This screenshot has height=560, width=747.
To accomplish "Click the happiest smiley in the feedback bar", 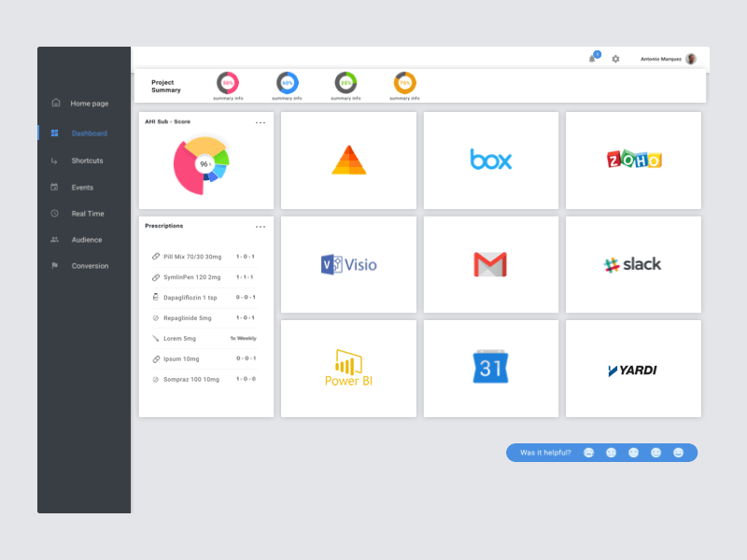I will click(678, 453).
